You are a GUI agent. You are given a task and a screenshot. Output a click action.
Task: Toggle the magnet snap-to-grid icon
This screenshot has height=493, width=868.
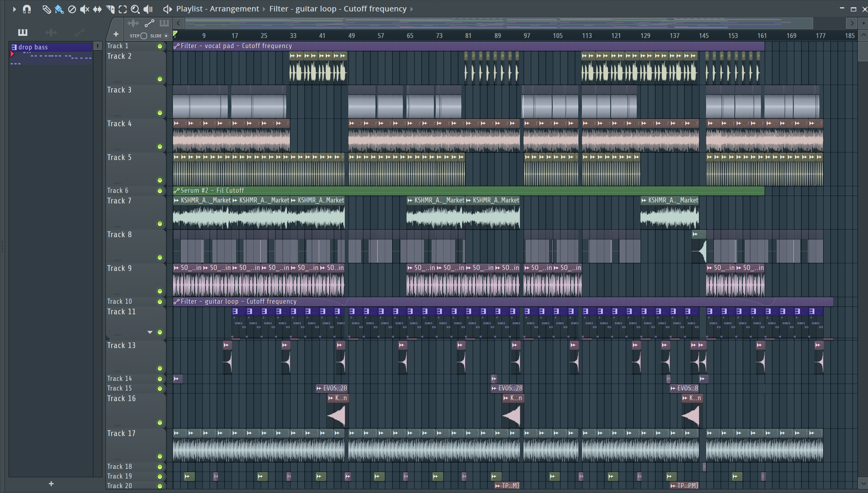click(27, 9)
